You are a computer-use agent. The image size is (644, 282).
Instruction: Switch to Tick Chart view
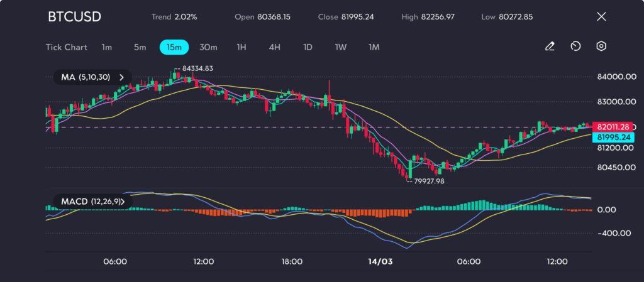67,47
